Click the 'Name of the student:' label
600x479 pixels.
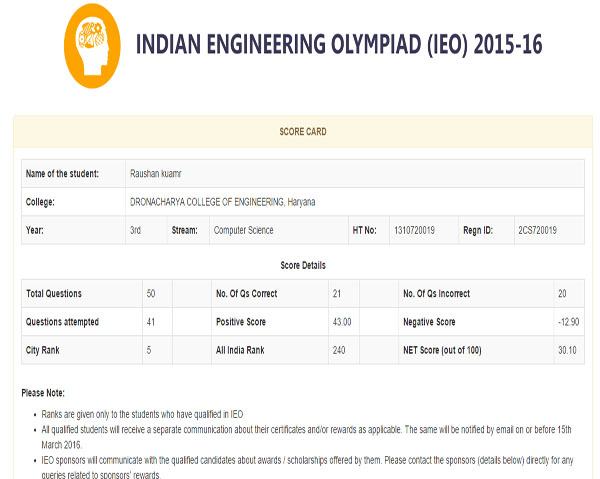[62, 174]
